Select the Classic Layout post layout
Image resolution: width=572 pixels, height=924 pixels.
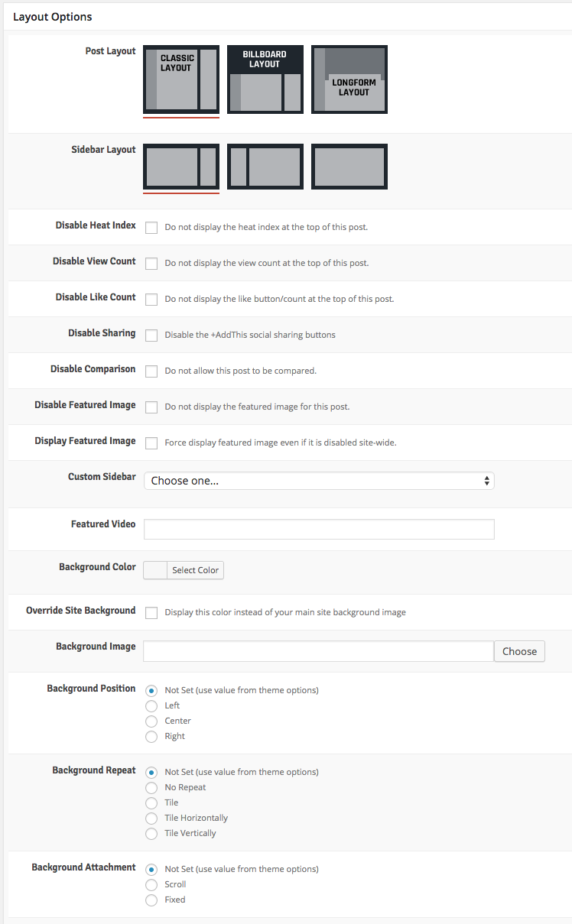coord(181,79)
